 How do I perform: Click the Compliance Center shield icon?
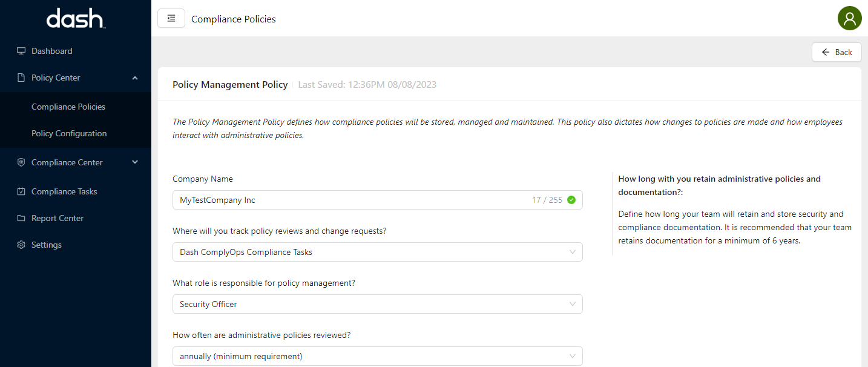pos(21,162)
